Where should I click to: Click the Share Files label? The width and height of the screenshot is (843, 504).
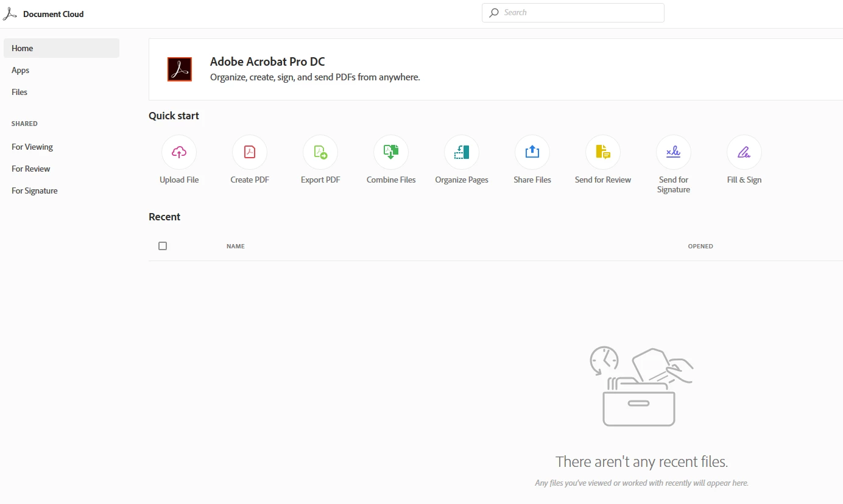point(532,180)
